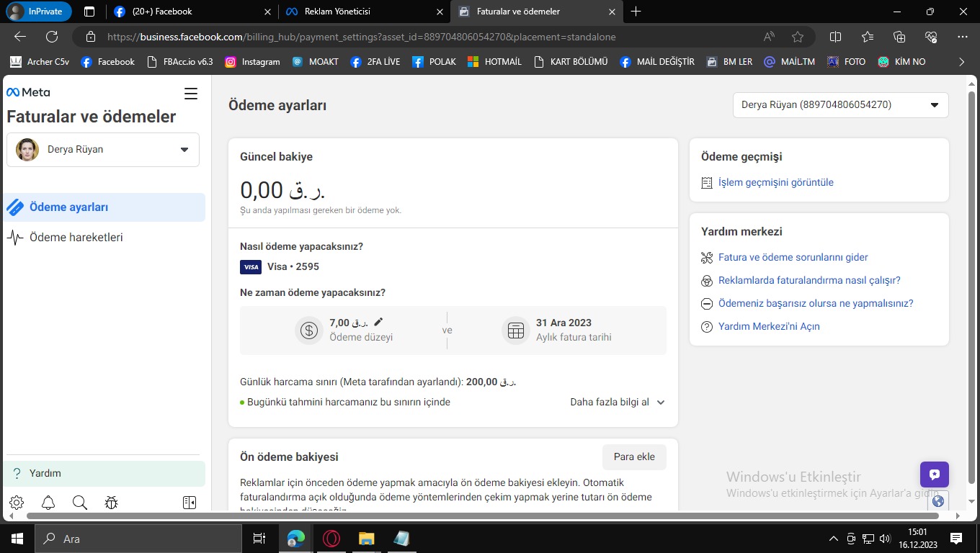Open the taskbar clock showing 15:01
This screenshot has height=553, width=980.
coord(917,539)
